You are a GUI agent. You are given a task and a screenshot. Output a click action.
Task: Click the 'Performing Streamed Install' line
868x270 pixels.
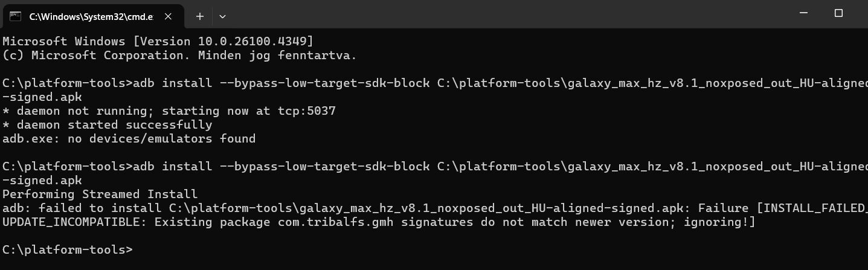coord(100,194)
